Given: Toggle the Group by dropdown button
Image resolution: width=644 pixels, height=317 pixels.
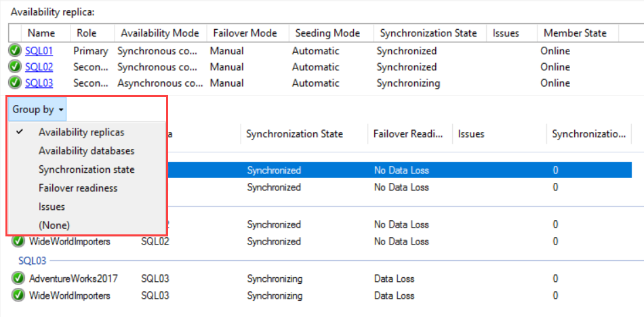Looking at the screenshot, I should pyautogui.click(x=37, y=110).
